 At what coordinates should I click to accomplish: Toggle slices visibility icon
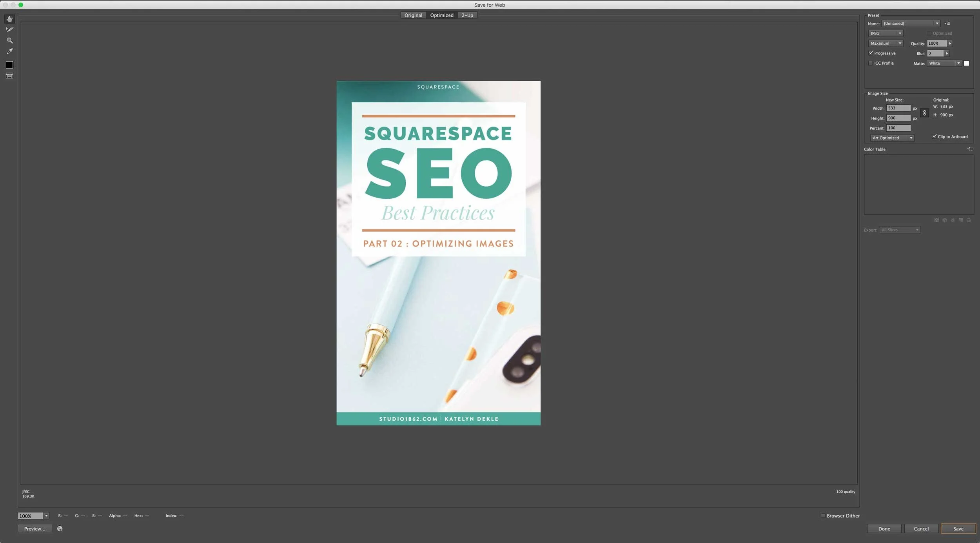click(x=9, y=76)
